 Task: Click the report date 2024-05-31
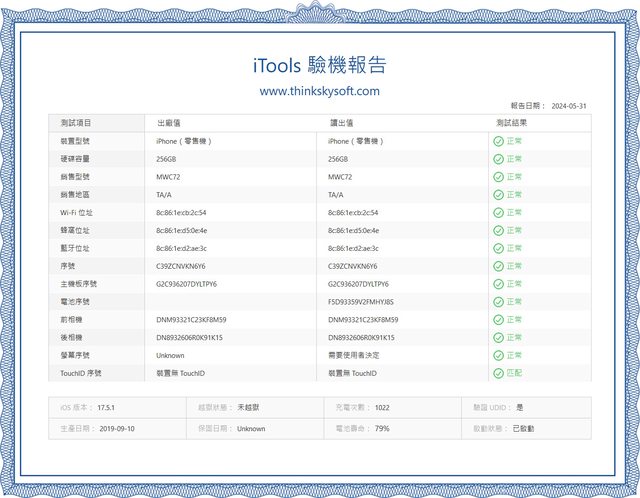[569, 106]
